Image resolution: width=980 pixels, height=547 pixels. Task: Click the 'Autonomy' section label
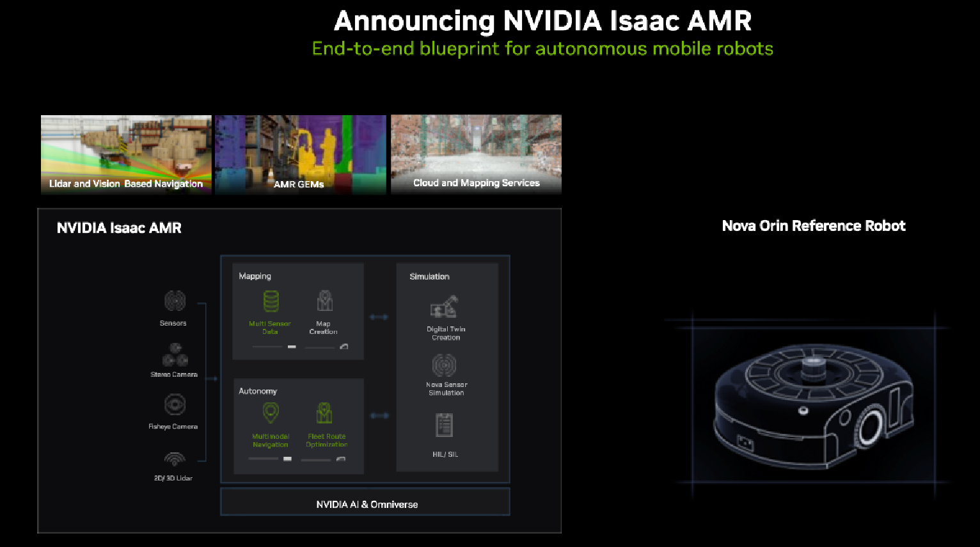tap(258, 391)
